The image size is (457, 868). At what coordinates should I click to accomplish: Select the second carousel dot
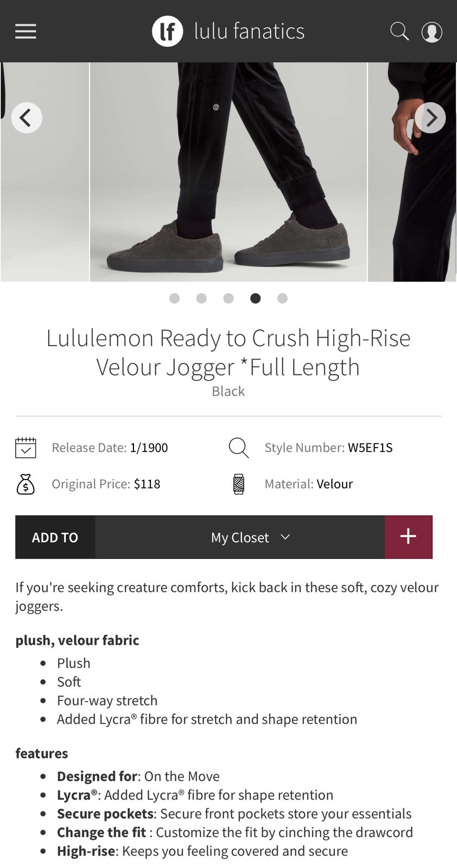(201, 298)
